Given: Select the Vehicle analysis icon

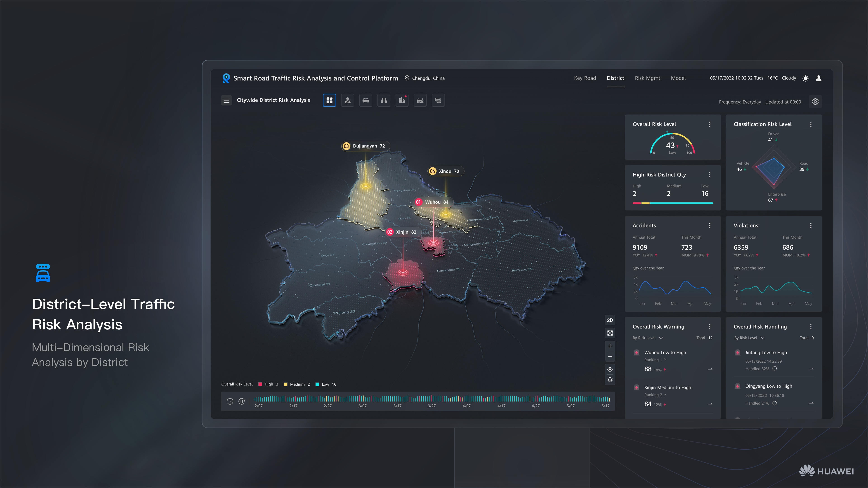Looking at the screenshot, I should (366, 100).
